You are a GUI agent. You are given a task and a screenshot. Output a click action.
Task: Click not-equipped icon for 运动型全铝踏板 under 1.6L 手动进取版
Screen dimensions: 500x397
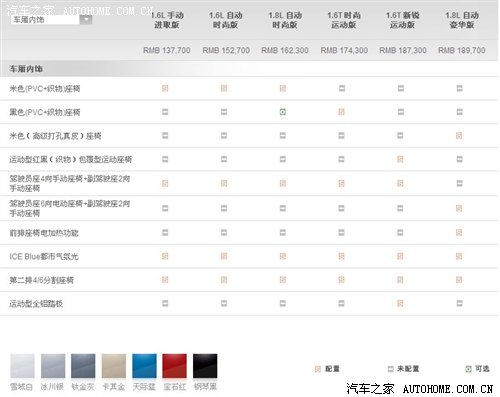[165, 303]
